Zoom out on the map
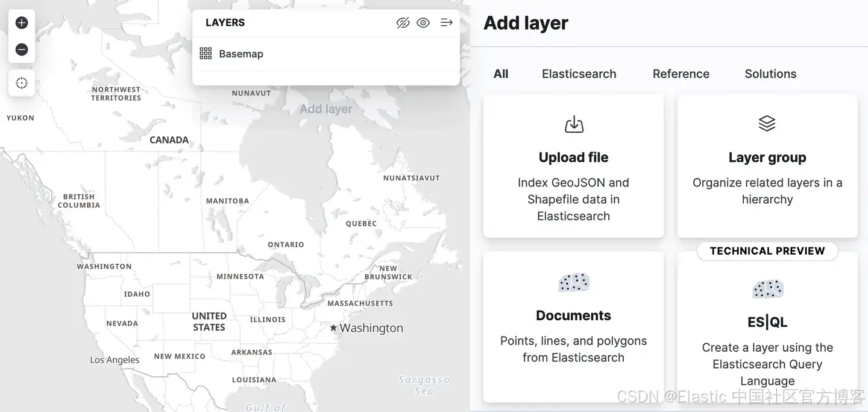Screen dimensions: 868x412 pos(22,49)
